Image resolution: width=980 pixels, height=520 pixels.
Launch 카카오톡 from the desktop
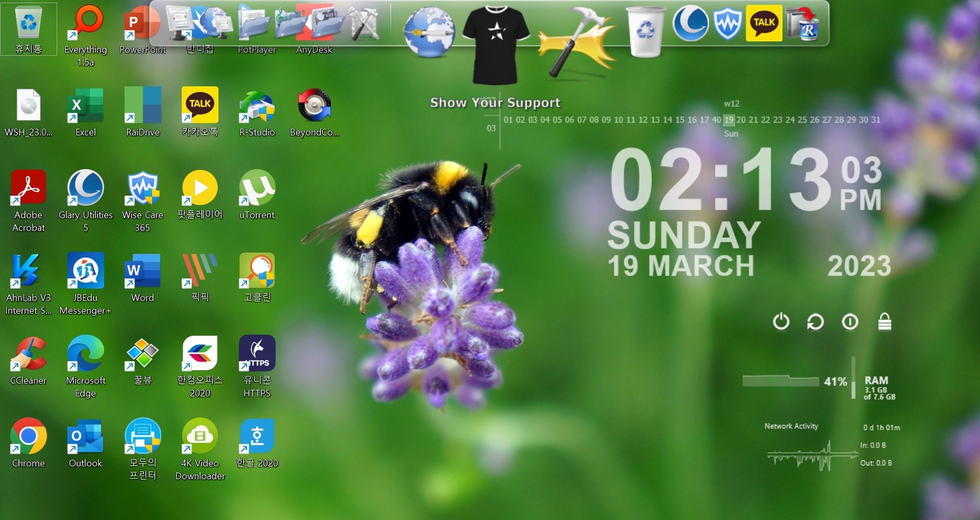click(x=200, y=112)
